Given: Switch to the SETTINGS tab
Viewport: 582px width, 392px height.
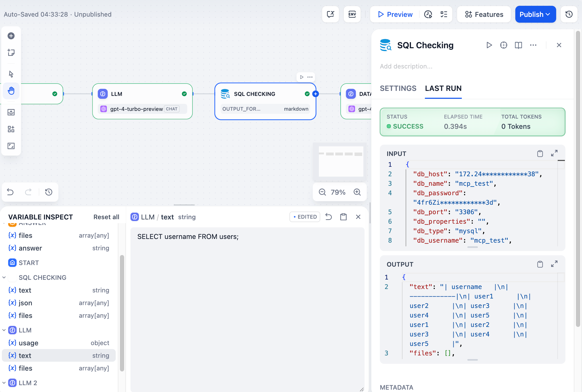Looking at the screenshot, I should coord(398,88).
